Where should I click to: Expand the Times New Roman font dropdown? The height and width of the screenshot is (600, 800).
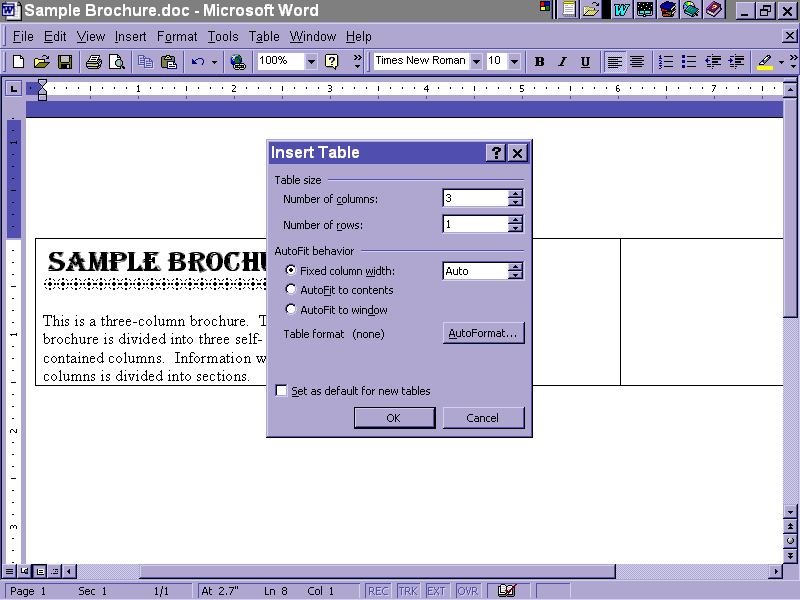(476, 62)
